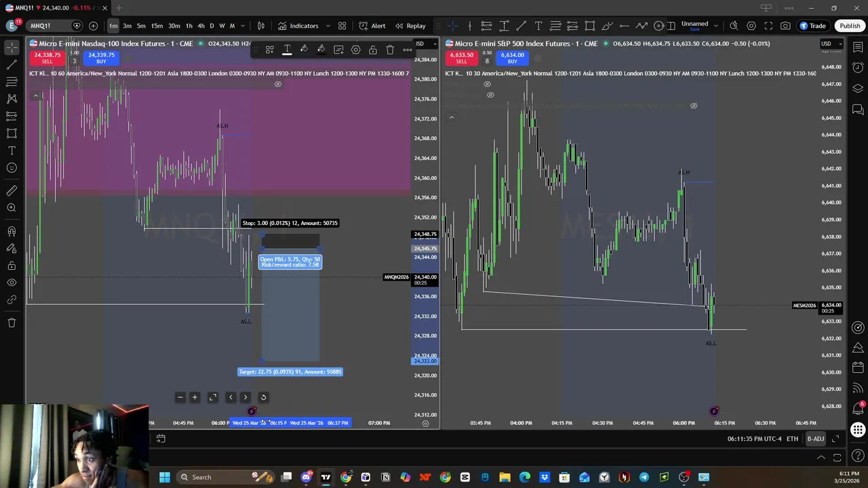
Task: Create a new Alert
Action: tap(372, 26)
